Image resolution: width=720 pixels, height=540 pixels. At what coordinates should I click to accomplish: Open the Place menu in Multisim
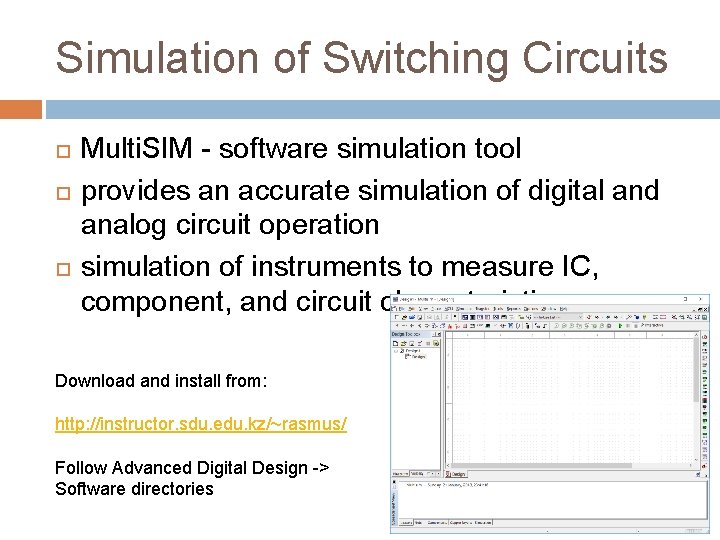point(436,309)
